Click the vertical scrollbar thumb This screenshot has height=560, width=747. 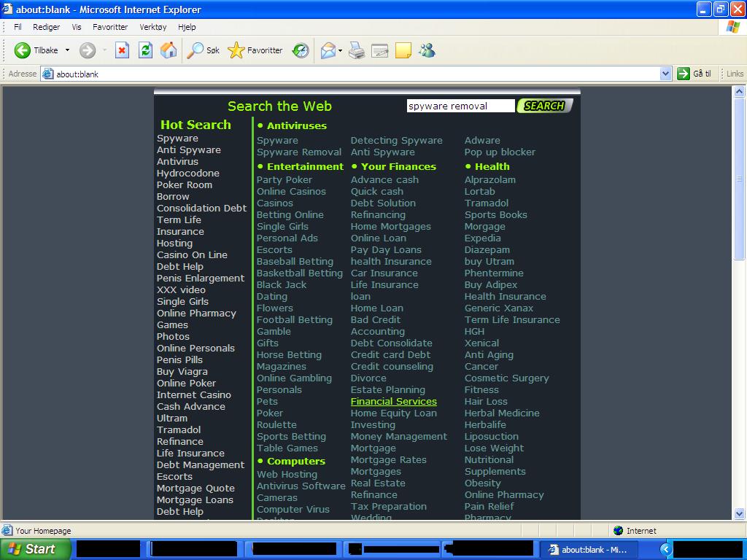(x=740, y=179)
